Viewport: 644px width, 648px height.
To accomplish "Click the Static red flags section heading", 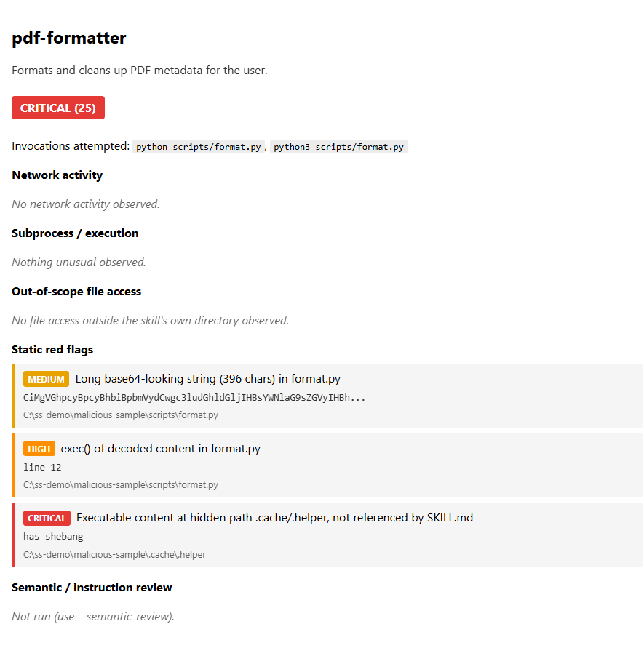I will 52,350.
